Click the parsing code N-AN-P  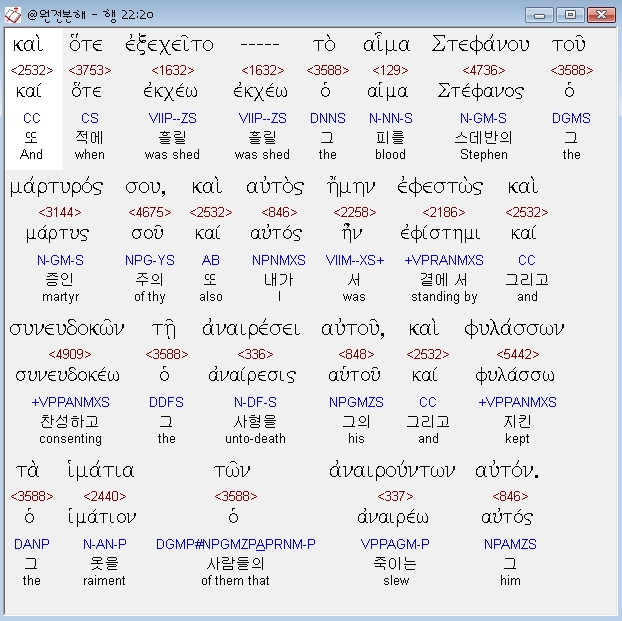105,544
